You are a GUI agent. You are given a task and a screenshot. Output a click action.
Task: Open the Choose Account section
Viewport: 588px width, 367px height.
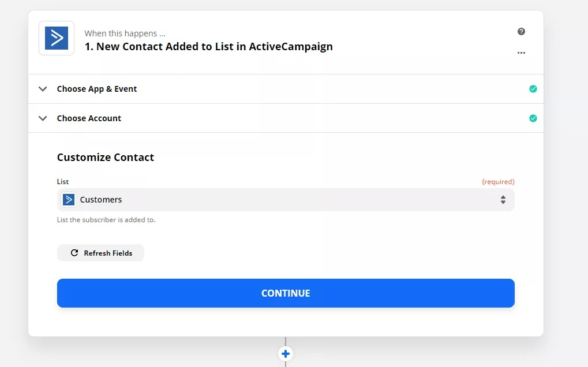pos(286,118)
